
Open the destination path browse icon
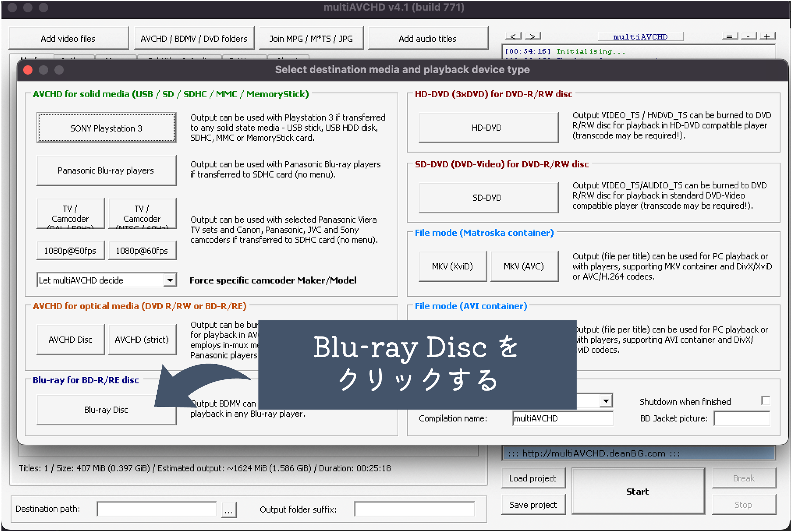[229, 509]
